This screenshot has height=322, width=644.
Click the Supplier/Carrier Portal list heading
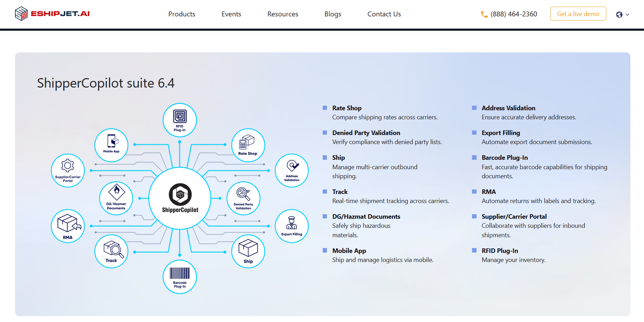coord(514,217)
